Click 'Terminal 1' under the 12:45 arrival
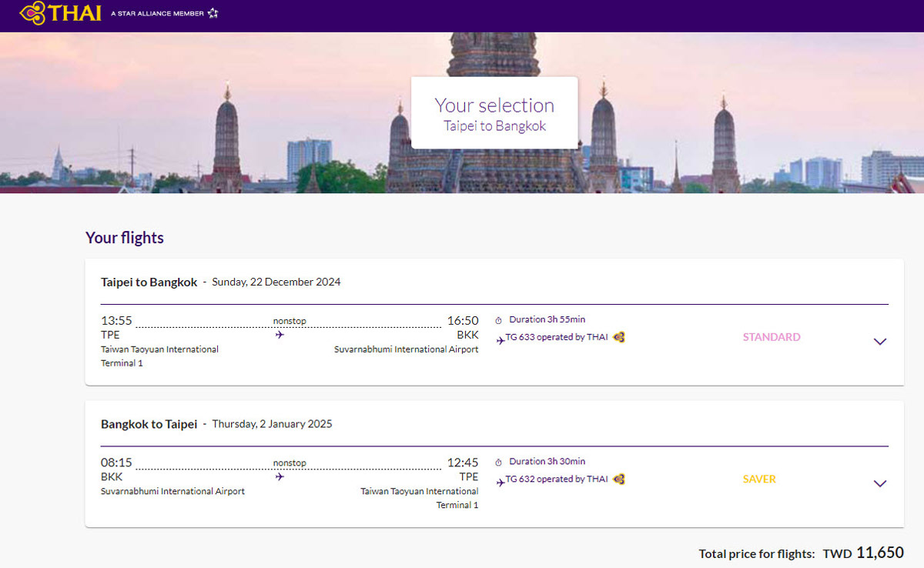 click(457, 505)
